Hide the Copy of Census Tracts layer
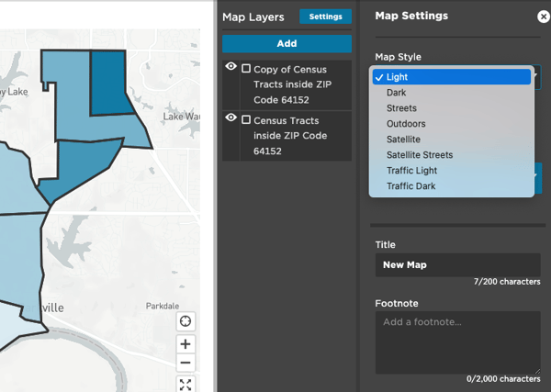The height and width of the screenshot is (392, 551). point(231,67)
